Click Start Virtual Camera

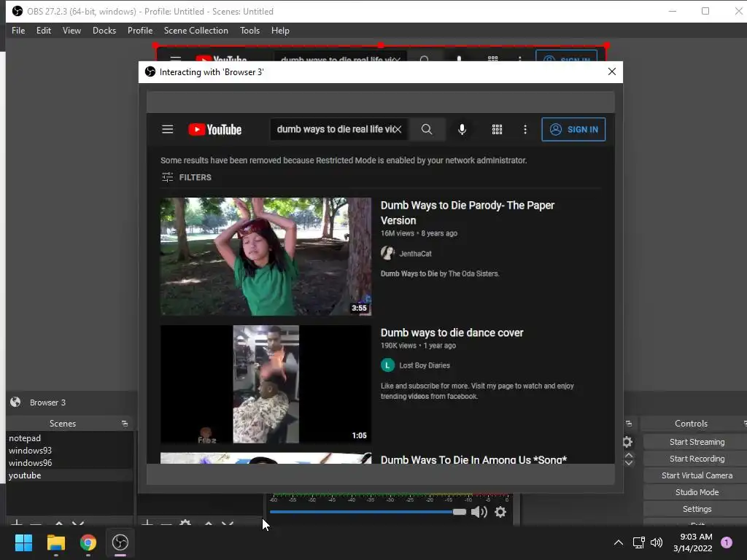(697, 475)
